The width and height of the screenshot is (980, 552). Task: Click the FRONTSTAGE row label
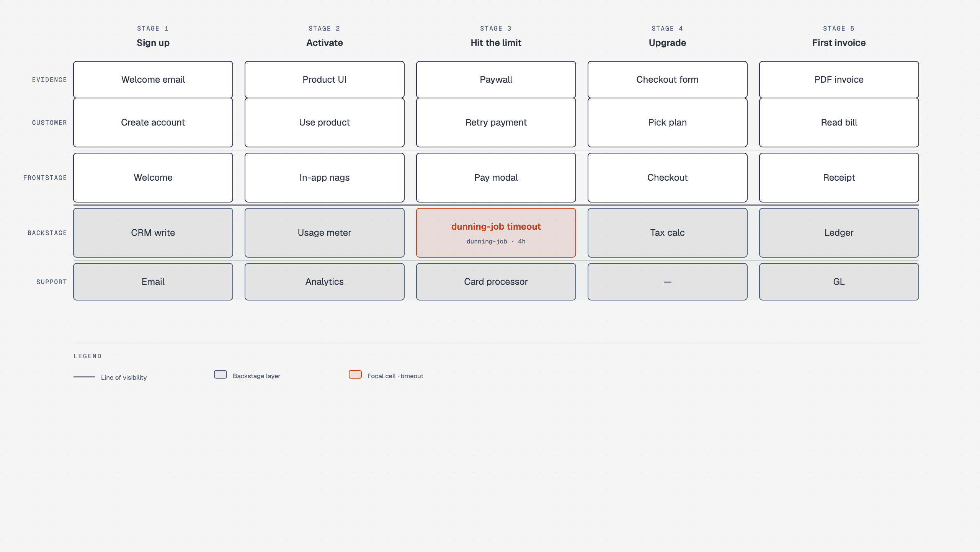pyautogui.click(x=45, y=178)
